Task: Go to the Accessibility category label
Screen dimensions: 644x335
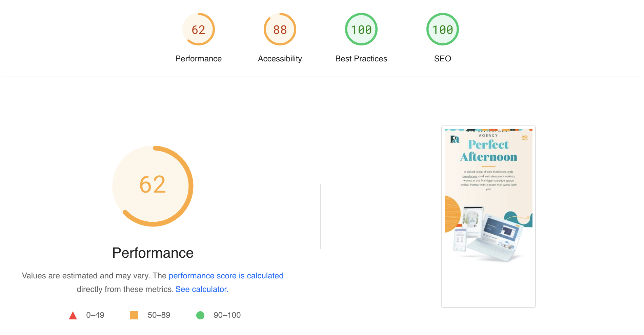Action: coord(280,59)
